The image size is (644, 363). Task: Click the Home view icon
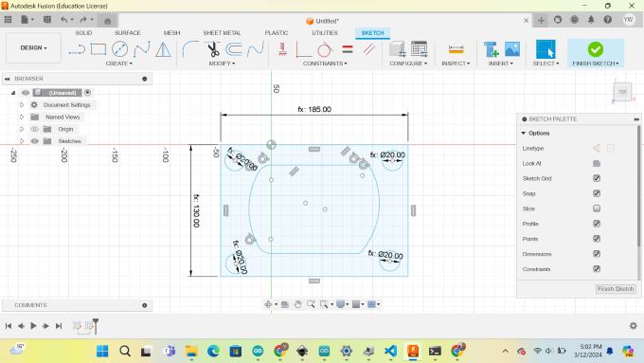108,21
